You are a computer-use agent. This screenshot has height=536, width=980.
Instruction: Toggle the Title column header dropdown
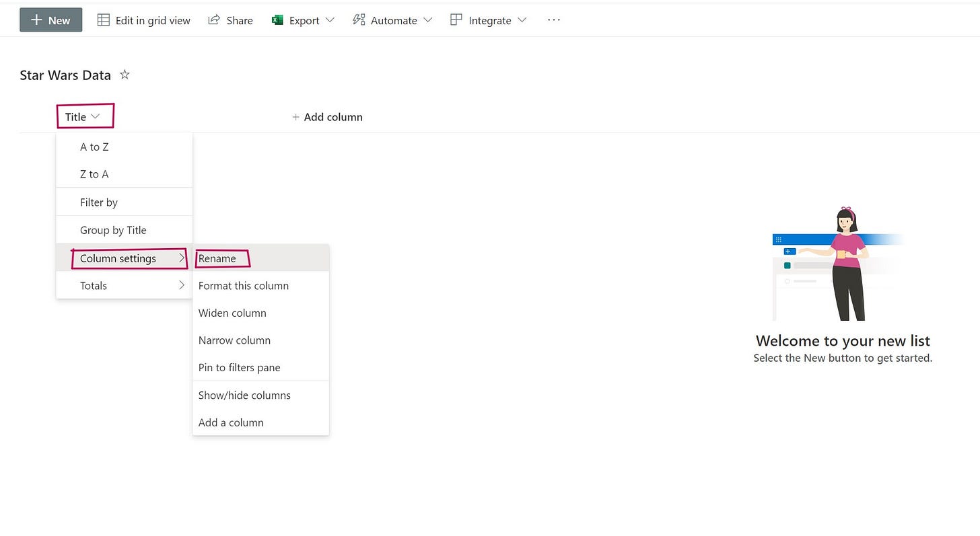click(x=83, y=117)
